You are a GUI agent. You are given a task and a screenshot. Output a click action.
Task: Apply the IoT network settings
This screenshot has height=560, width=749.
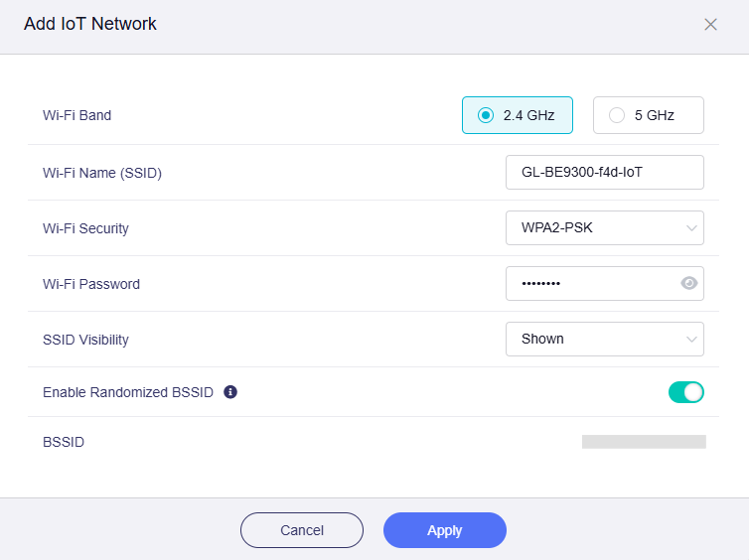(445, 530)
